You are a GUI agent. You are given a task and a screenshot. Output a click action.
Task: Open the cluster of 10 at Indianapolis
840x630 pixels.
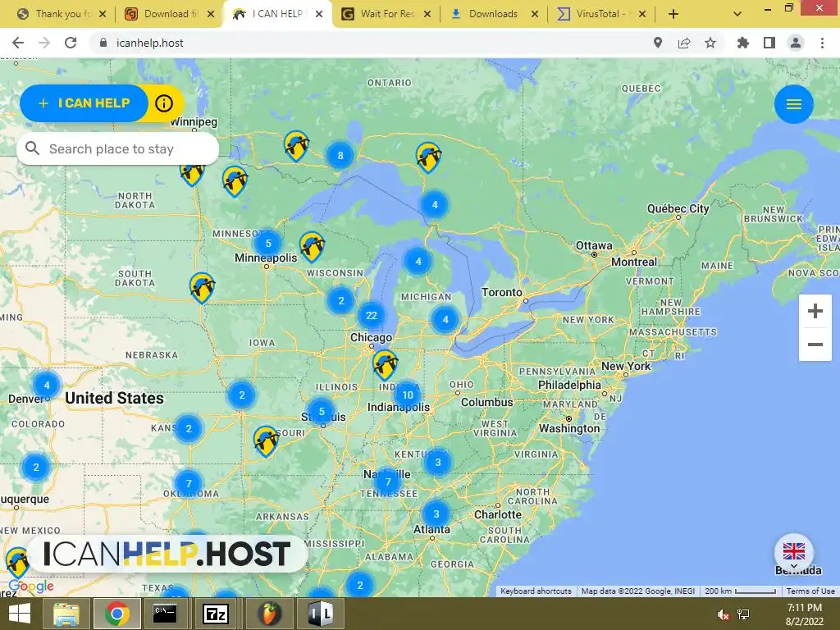click(x=407, y=395)
